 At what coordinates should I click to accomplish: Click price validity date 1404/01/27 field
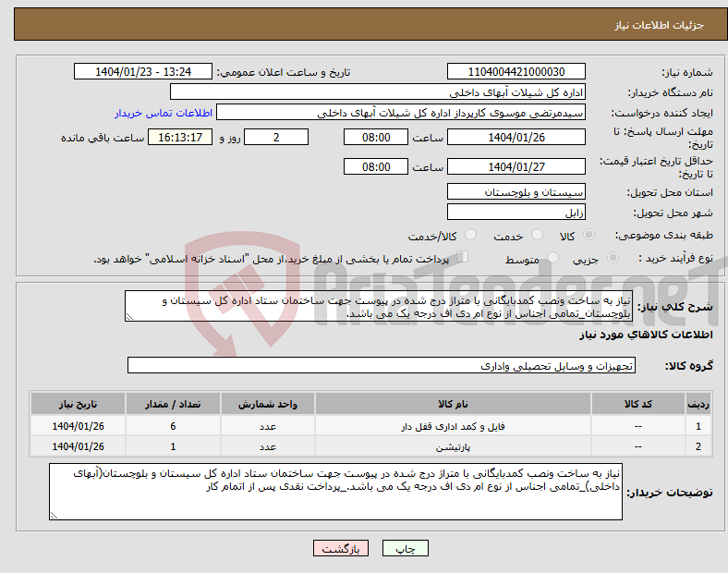coord(516,166)
